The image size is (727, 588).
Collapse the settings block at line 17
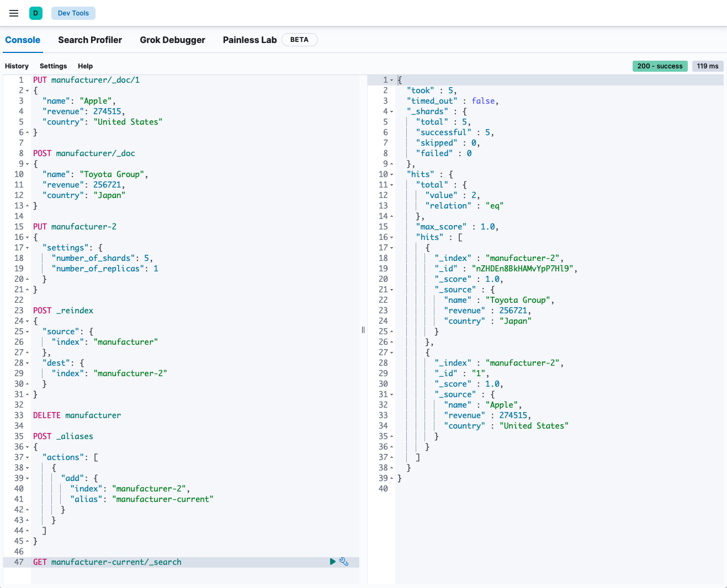(27, 248)
